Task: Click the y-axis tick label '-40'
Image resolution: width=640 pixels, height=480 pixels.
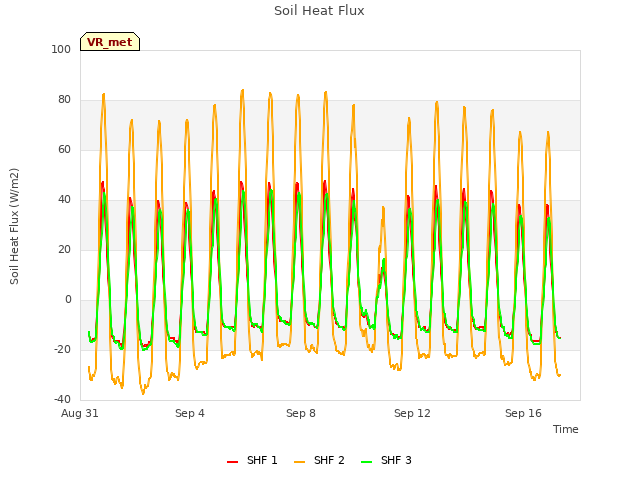Action: click(x=62, y=399)
